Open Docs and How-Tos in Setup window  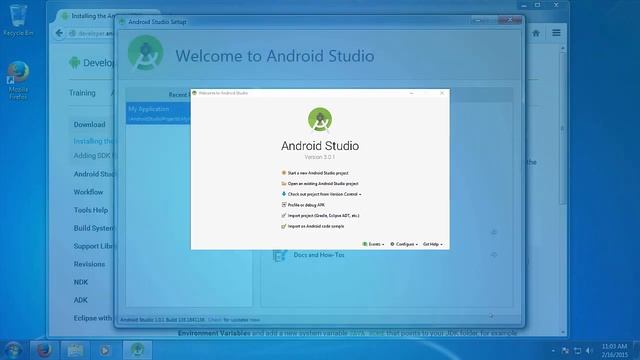(319, 255)
